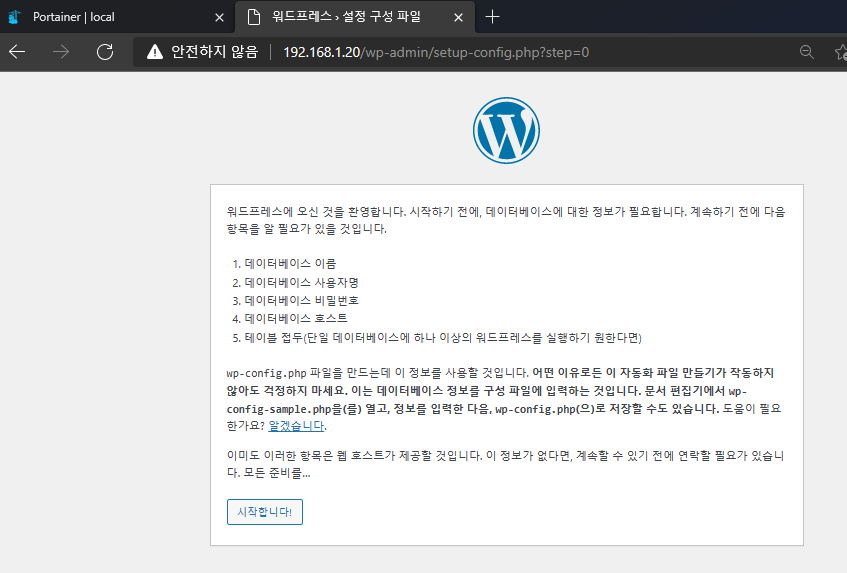The image size is (847, 573).
Task: Click the WordPress logo
Action: (x=506, y=130)
